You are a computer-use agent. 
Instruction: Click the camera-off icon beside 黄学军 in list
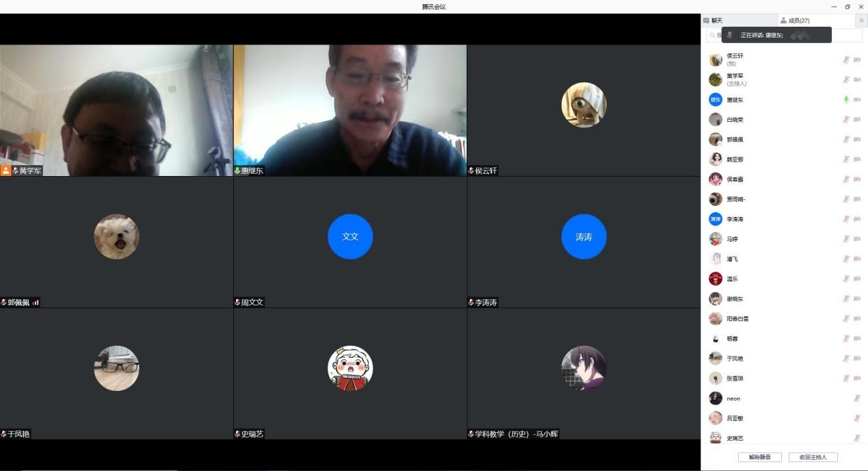pos(857,79)
